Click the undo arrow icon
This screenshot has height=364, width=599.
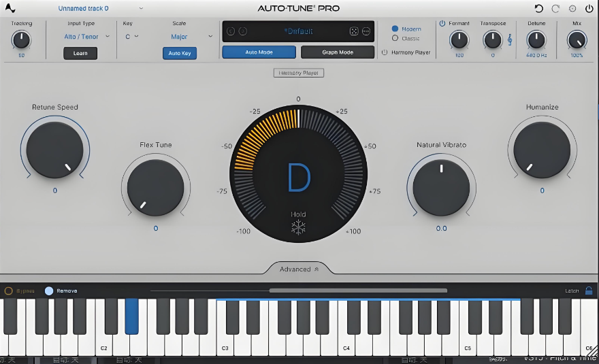tap(538, 8)
